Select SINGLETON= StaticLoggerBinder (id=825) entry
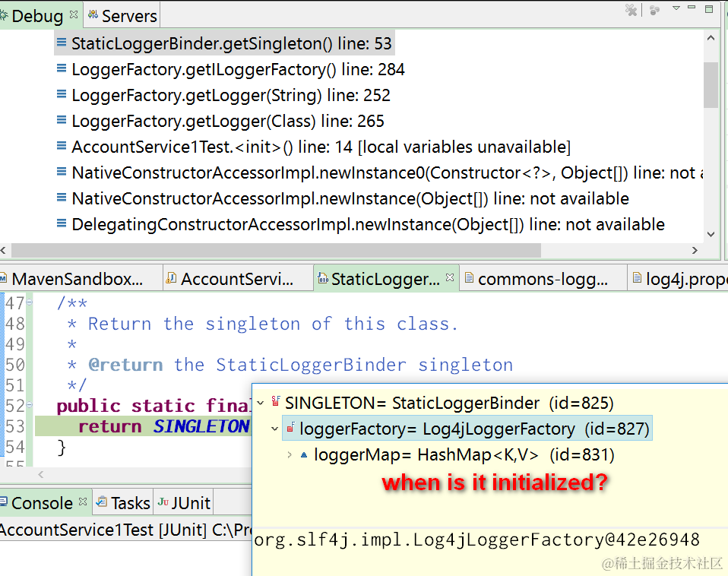Screen dimensions: 728x576 click(x=449, y=403)
